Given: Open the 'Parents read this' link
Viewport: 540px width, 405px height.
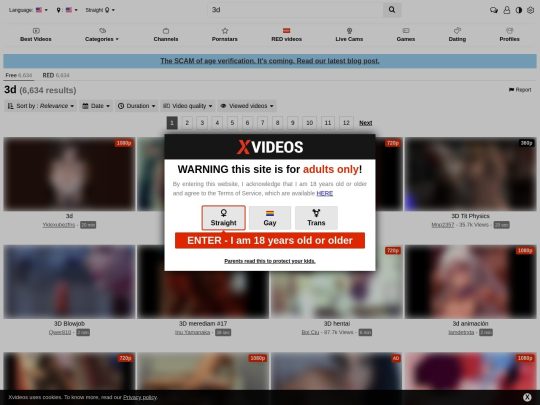Looking at the screenshot, I should pos(270,261).
